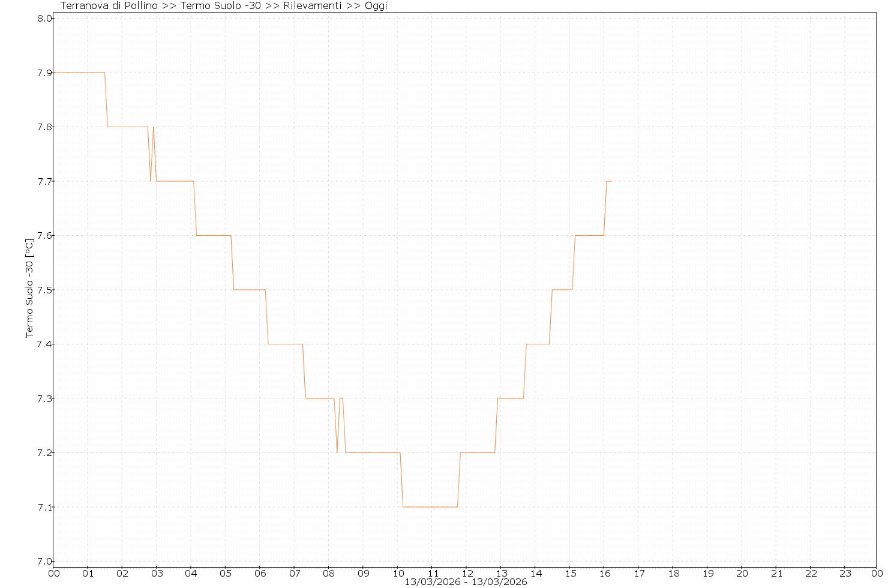Click the dip to 7.2 after hour 08
This screenshot has width=888, height=588.
point(337,452)
